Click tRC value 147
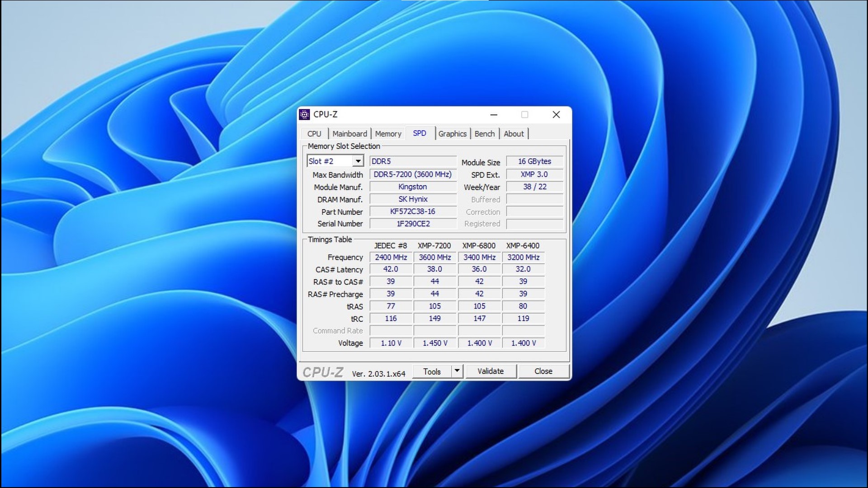This screenshot has height=488, width=868. tap(479, 319)
